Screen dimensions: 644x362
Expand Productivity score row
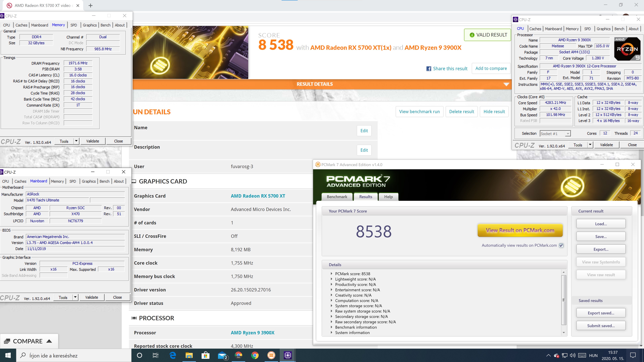click(x=332, y=284)
